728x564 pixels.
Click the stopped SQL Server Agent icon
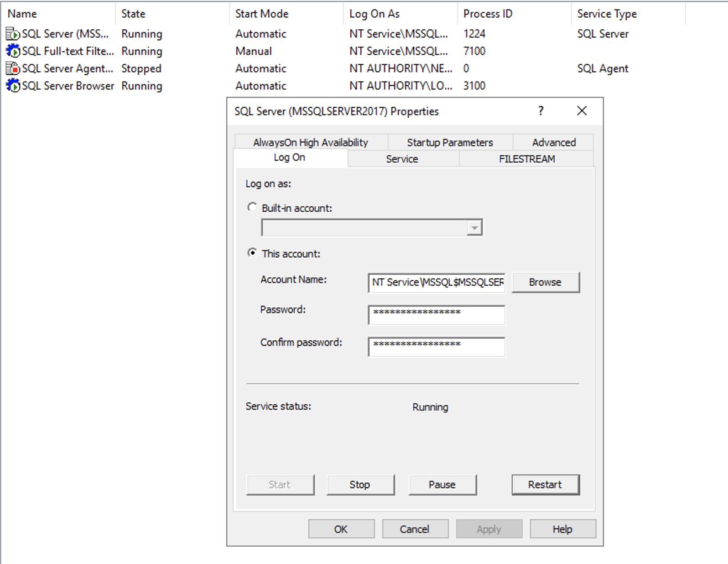point(13,68)
